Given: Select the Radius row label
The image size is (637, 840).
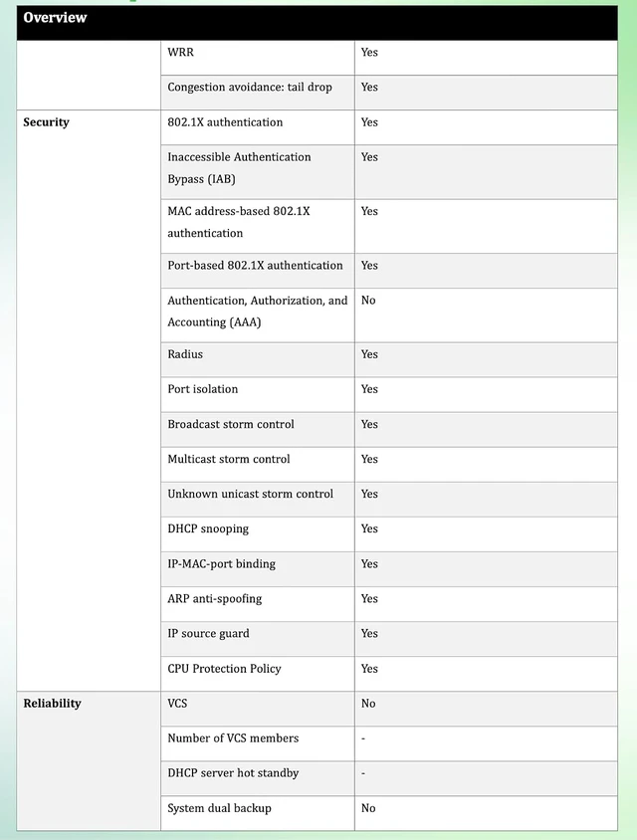Looking at the screenshot, I should point(185,354).
